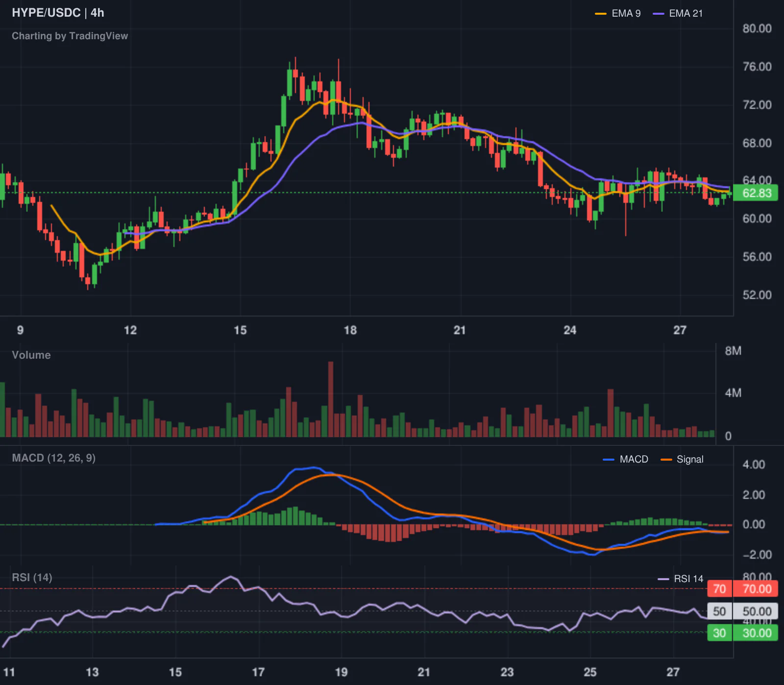Click date label 19 on the RSI axis
This screenshot has width=784, height=685.
(341, 672)
